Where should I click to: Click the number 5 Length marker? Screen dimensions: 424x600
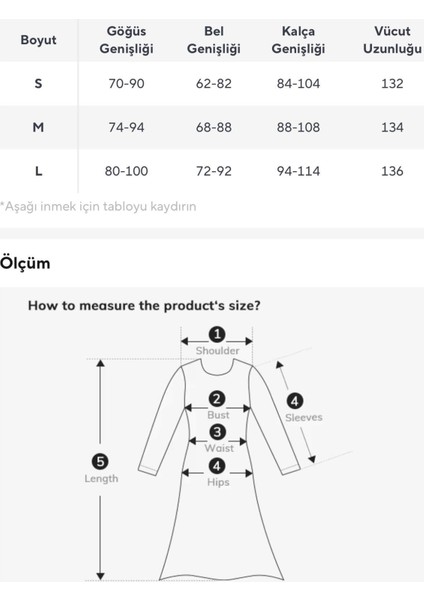[x=100, y=461]
